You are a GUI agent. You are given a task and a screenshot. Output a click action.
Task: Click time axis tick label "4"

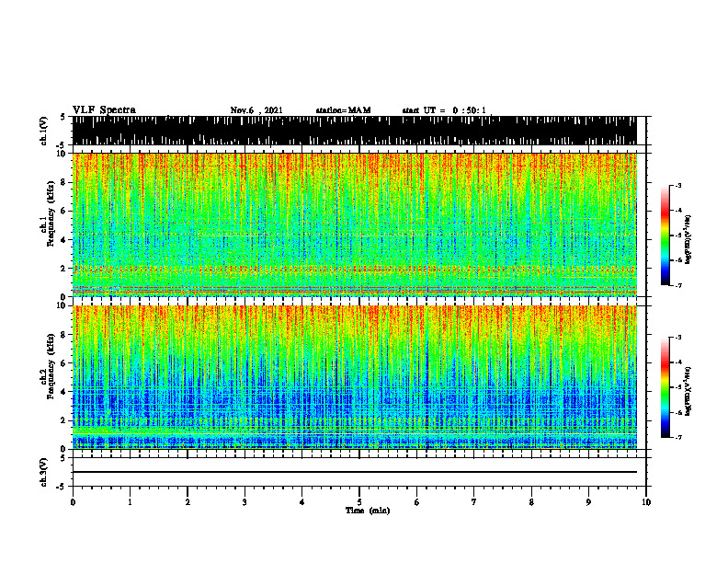(302, 502)
